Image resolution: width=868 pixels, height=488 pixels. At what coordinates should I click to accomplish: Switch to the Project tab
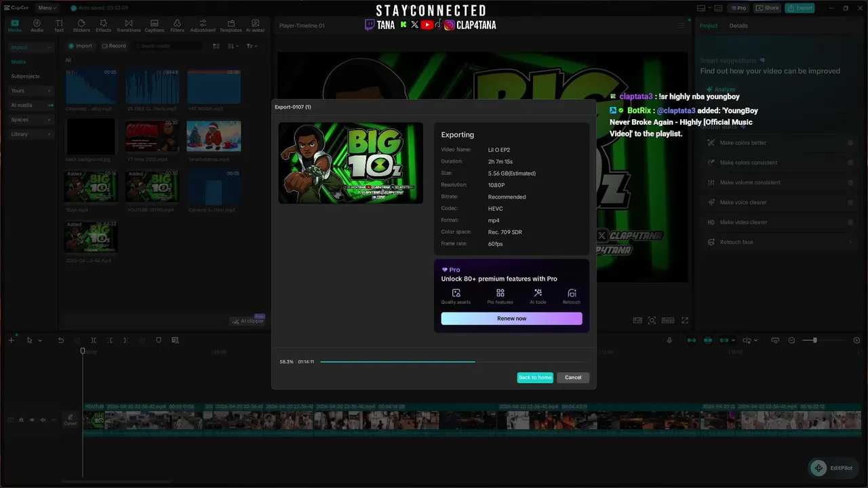[709, 26]
